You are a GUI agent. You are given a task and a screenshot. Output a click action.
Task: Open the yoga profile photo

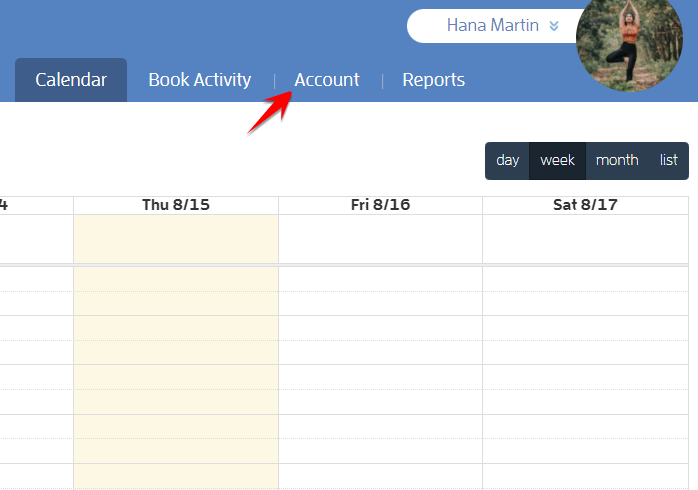(x=629, y=40)
